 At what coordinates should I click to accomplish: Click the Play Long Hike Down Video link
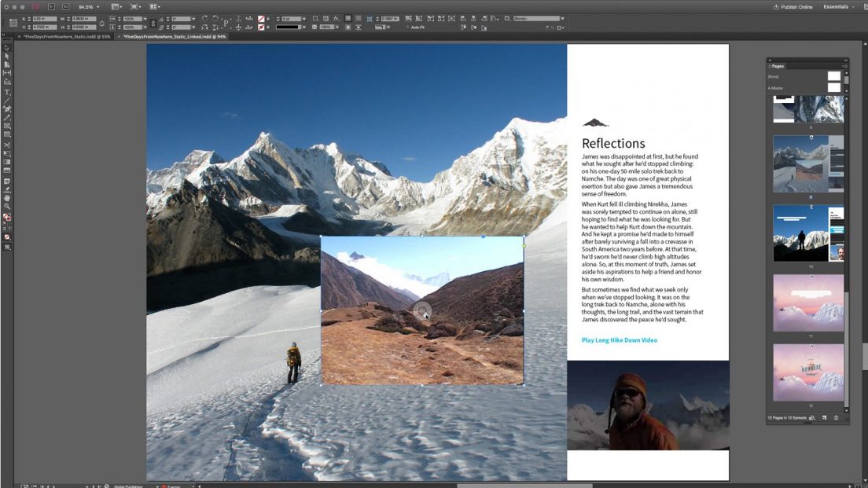tap(619, 340)
